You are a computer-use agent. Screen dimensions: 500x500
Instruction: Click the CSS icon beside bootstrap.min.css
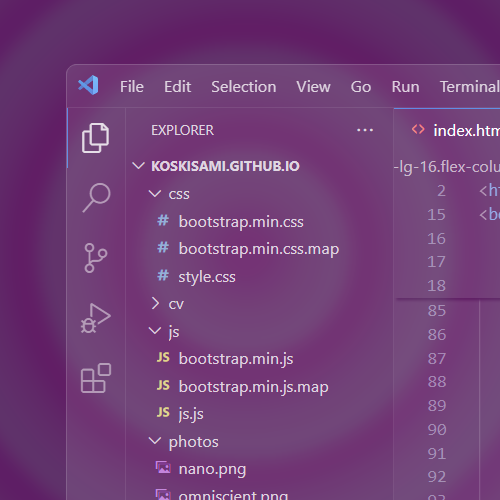[x=163, y=221]
